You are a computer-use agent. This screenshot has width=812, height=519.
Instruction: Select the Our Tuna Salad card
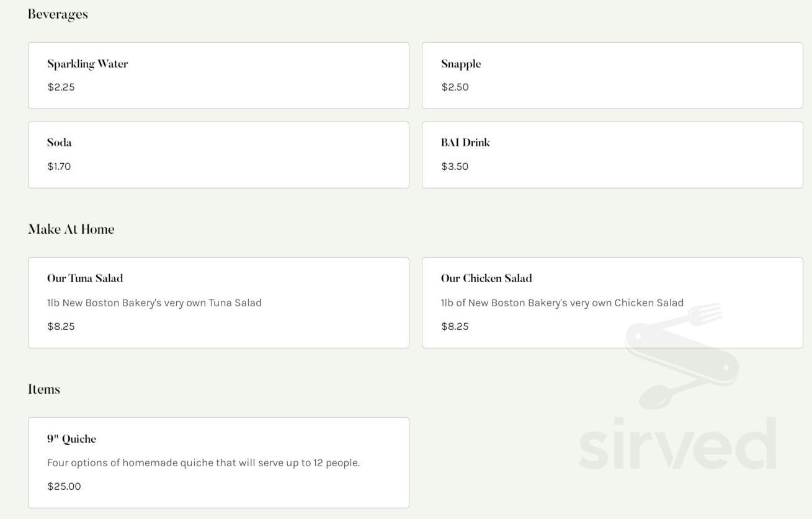pos(218,302)
